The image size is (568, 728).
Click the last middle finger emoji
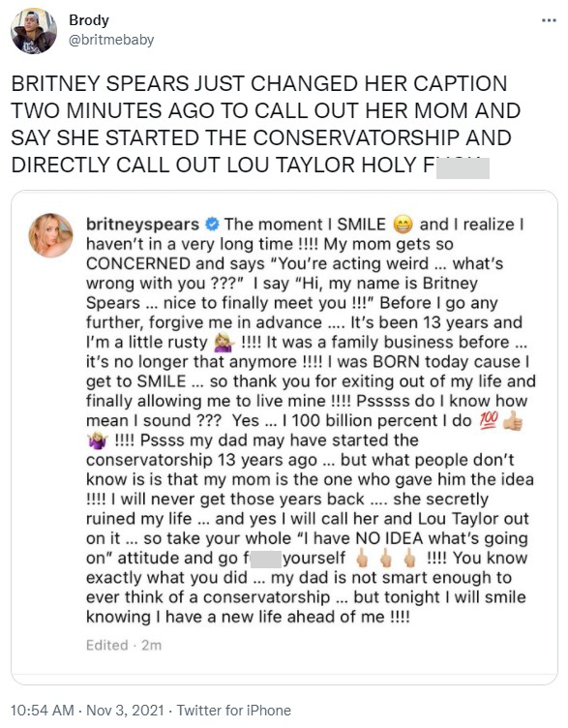(409, 558)
